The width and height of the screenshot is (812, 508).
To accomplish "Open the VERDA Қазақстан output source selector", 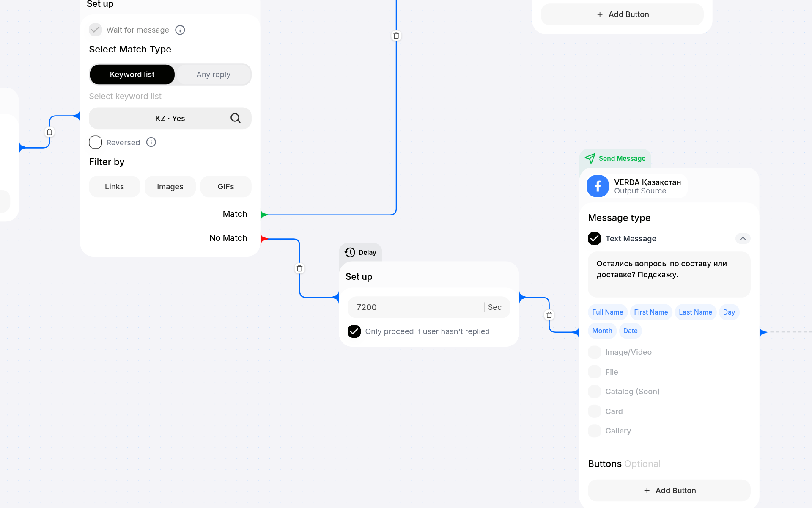I will 636,186.
